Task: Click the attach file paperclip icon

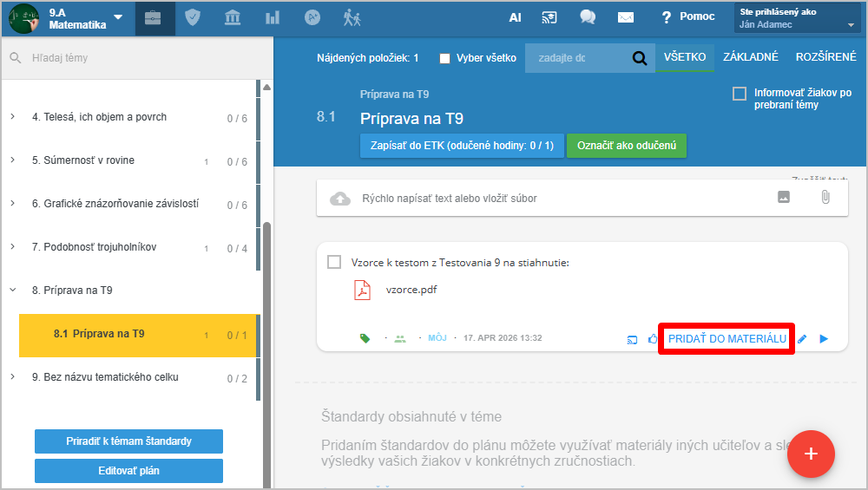Action: coord(825,198)
